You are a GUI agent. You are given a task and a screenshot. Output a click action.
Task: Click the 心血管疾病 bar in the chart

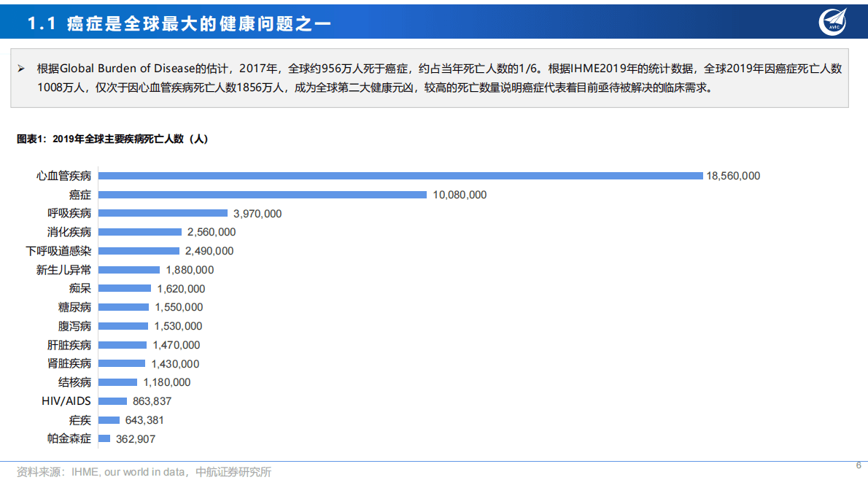point(400,176)
